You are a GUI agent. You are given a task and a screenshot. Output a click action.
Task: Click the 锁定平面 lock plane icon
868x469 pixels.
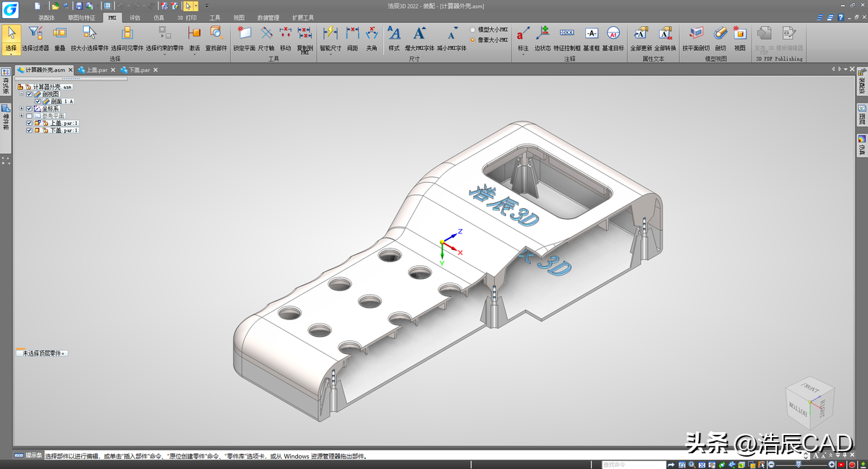tap(244, 33)
